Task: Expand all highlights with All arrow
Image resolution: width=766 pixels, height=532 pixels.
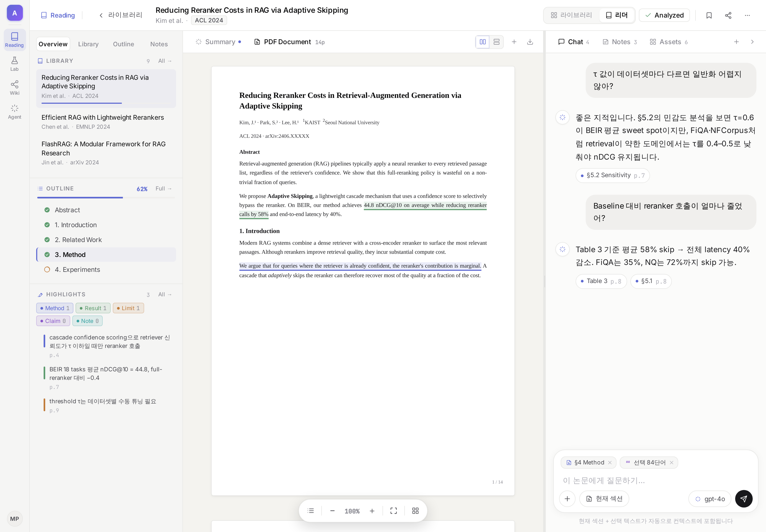Action: (x=165, y=295)
